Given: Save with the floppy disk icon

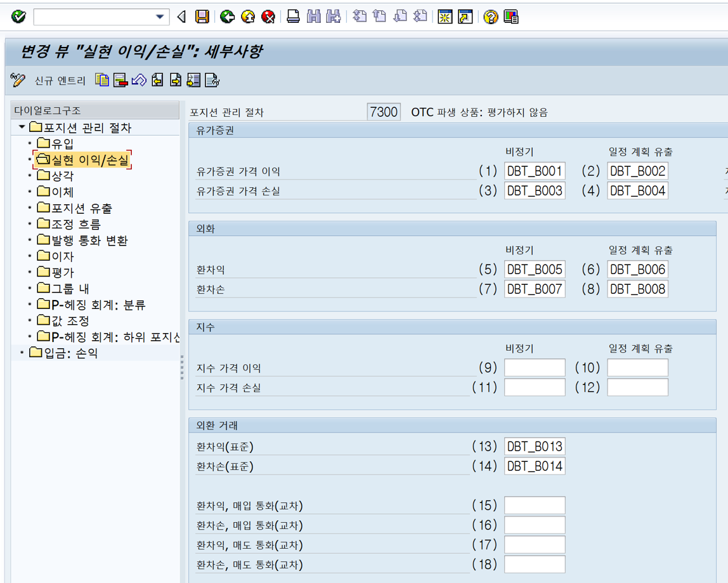Looking at the screenshot, I should tap(202, 17).
